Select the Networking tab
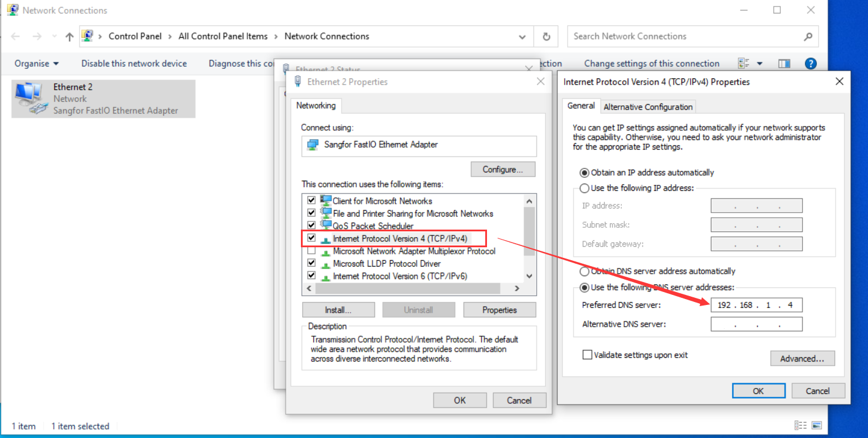Viewport: 868px width, 438px height. (316, 106)
